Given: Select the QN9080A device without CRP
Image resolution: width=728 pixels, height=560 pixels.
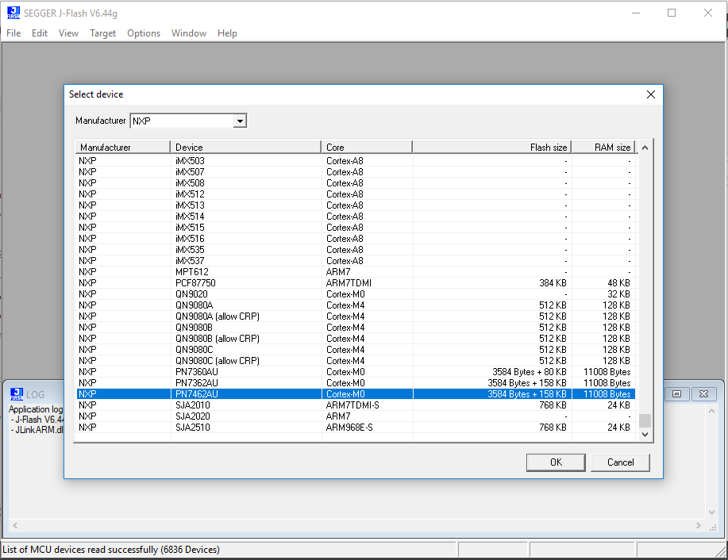Looking at the screenshot, I should [x=356, y=305].
